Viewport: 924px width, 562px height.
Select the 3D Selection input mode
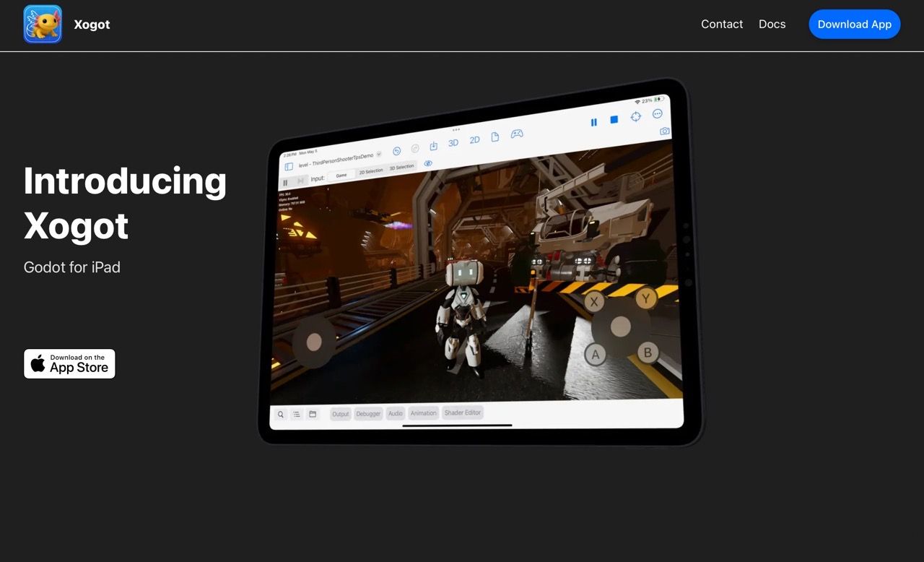point(401,167)
